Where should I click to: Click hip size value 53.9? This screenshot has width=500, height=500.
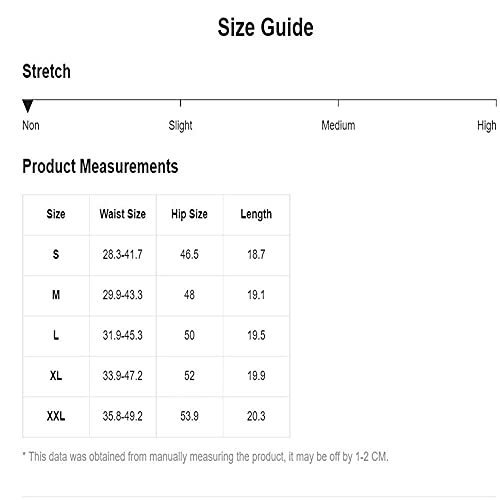189,416
